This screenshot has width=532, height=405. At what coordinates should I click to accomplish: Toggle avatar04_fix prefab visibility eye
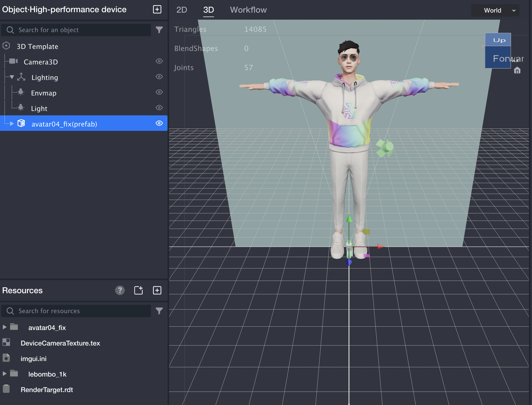(159, 123)
